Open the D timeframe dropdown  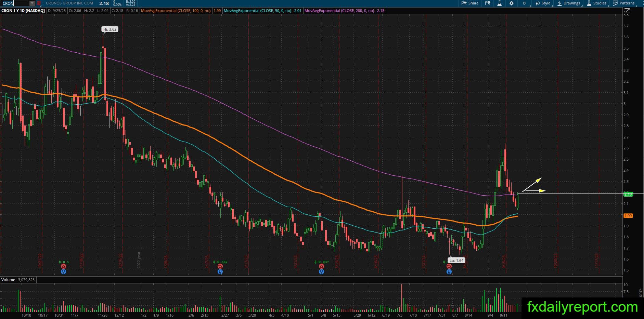pyautogui.click(x=525, y=3)
